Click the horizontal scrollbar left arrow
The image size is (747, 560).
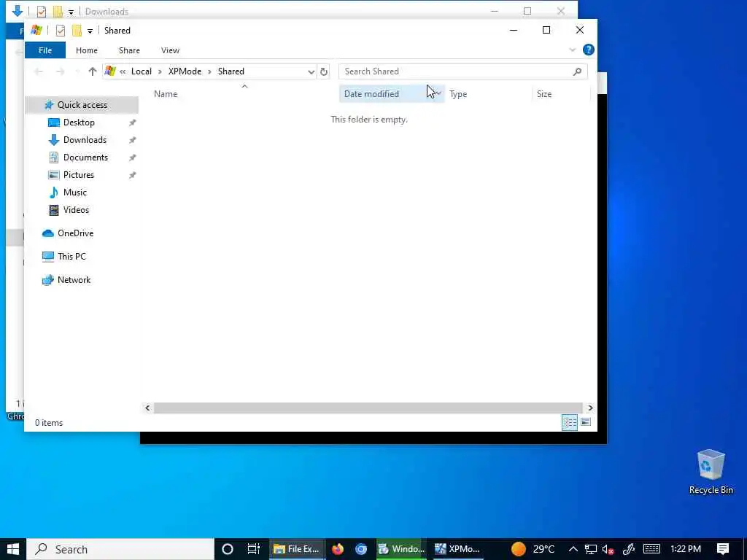tap(147, 408)
